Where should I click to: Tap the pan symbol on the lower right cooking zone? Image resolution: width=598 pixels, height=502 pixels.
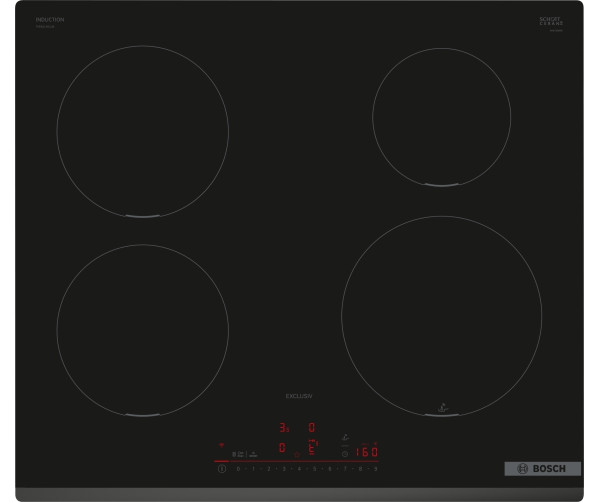442,408
